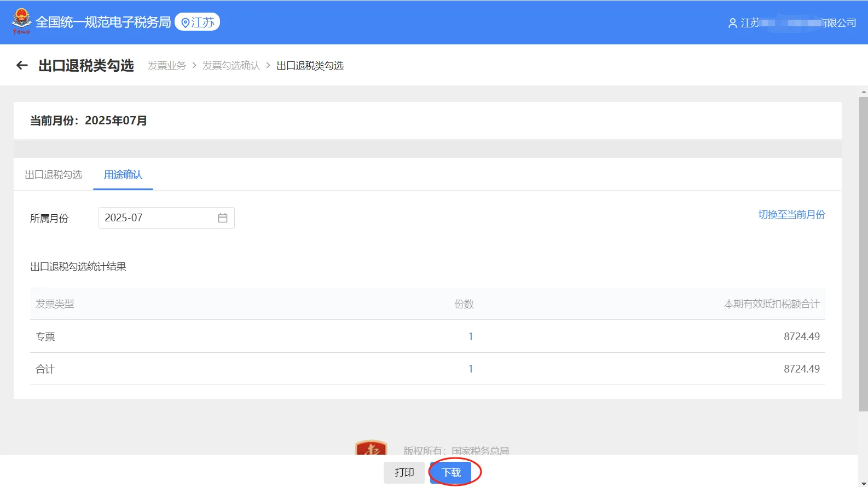This screenshot has width=868, height=487.
Task: Open the count link 1 in 专票 row
Action: (x=471, y=336)
